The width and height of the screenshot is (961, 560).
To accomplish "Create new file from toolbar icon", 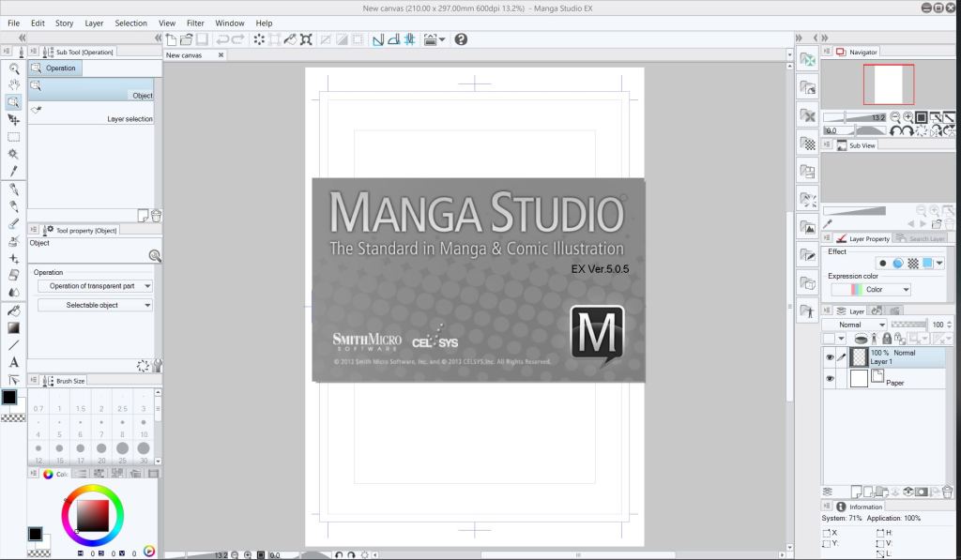I will click(172, 39).
